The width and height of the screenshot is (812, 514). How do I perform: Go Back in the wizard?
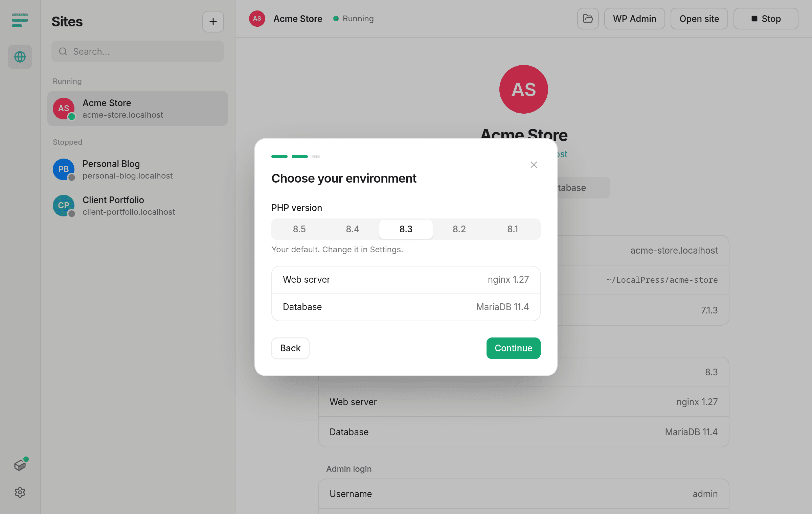point(290,348)
